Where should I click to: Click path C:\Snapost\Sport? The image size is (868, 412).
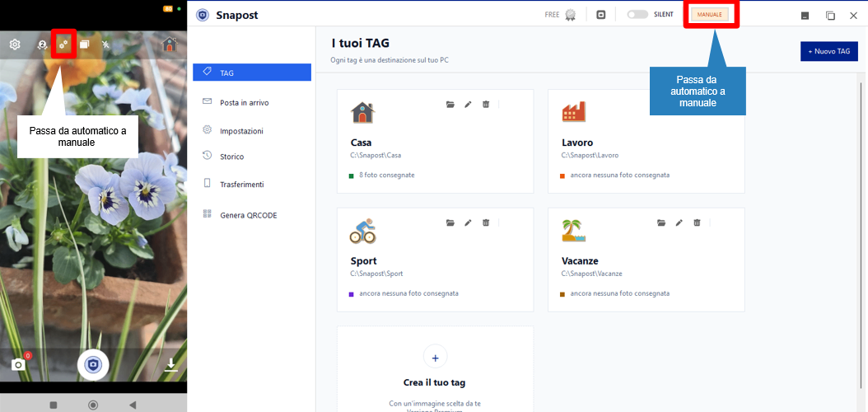376,274
